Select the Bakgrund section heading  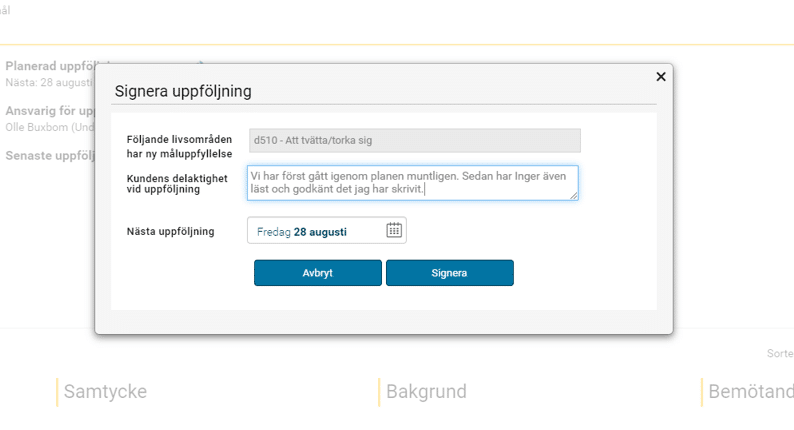(426, 392)
